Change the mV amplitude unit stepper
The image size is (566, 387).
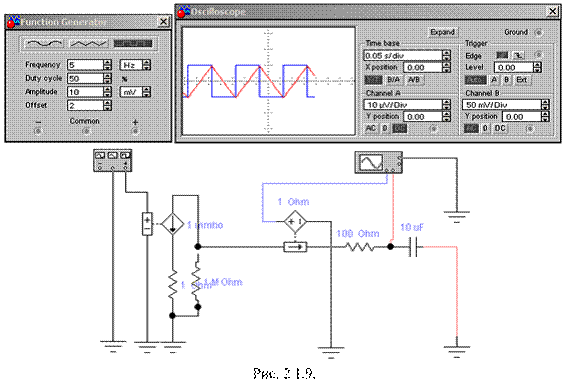pyautogui.click(x=146, y=92)
